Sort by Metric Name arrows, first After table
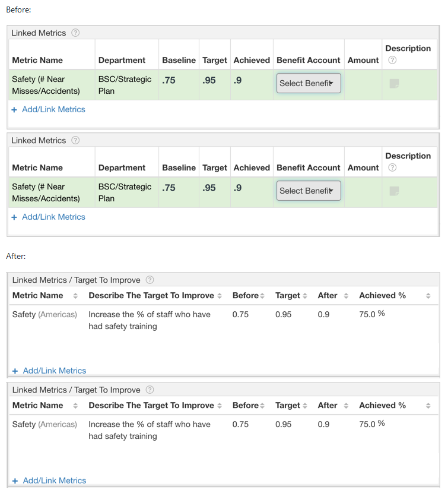448x490 pixels. click(x=75, y=296)
